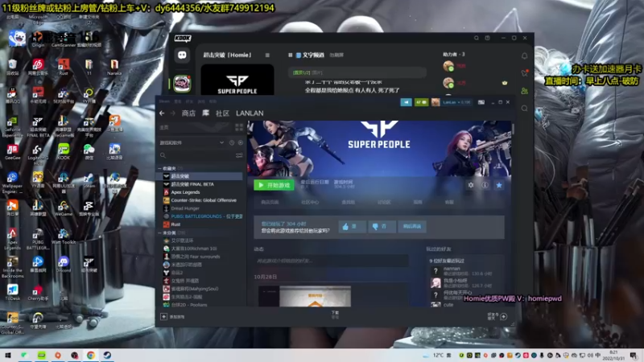This screenshot has height=362, width=644.
Task: Open Steam Downloads at bottom bar
Action: click(335, 315)
